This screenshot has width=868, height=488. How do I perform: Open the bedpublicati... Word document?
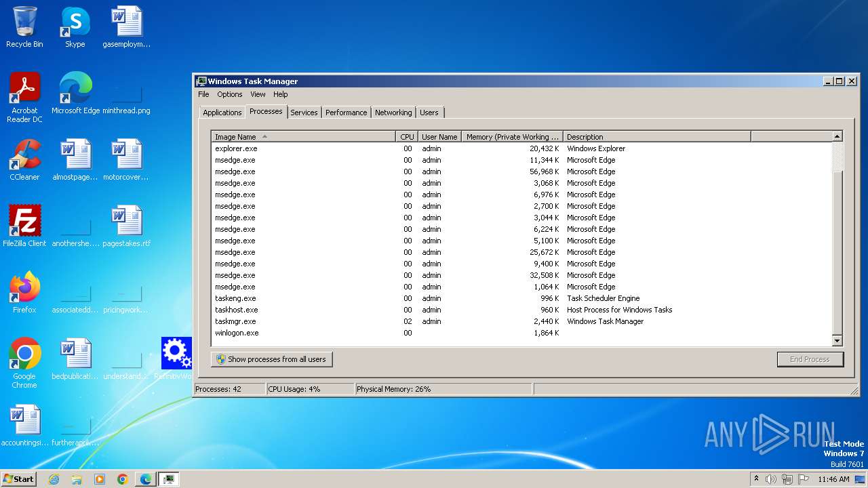[75, 359]
